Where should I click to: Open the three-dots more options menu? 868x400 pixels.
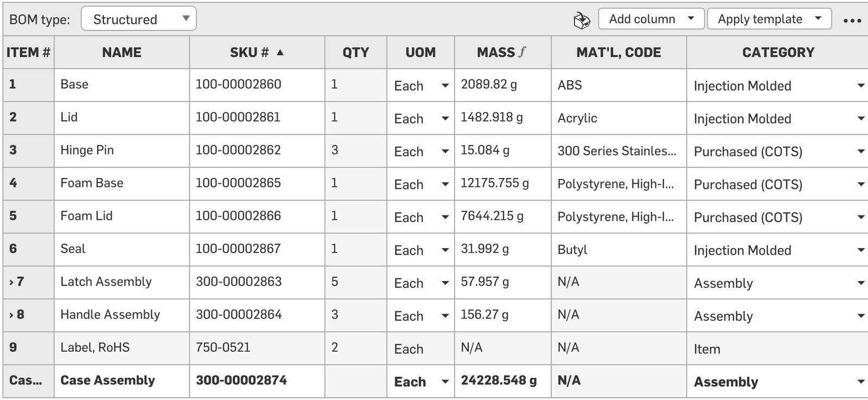[852, 21]
